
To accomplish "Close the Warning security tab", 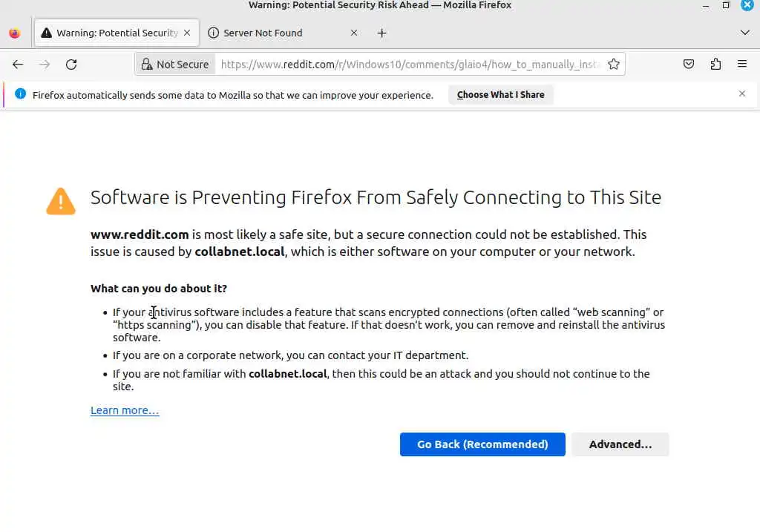I will [187, 33].
